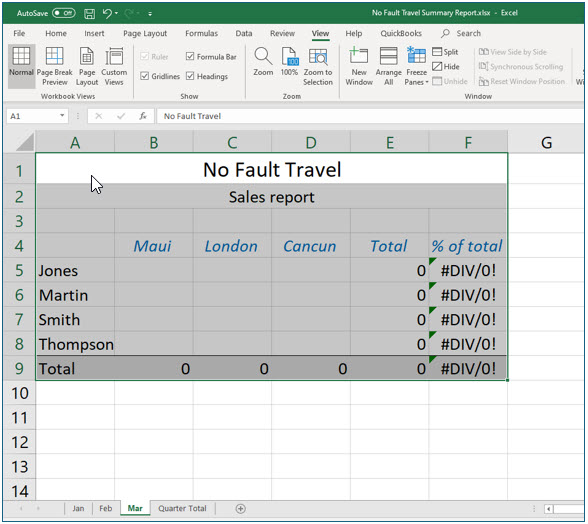This screenshot has width=588, height=524.
Task: Click horizontal scrollbar left arrow
Action: (x=549, y=509)
